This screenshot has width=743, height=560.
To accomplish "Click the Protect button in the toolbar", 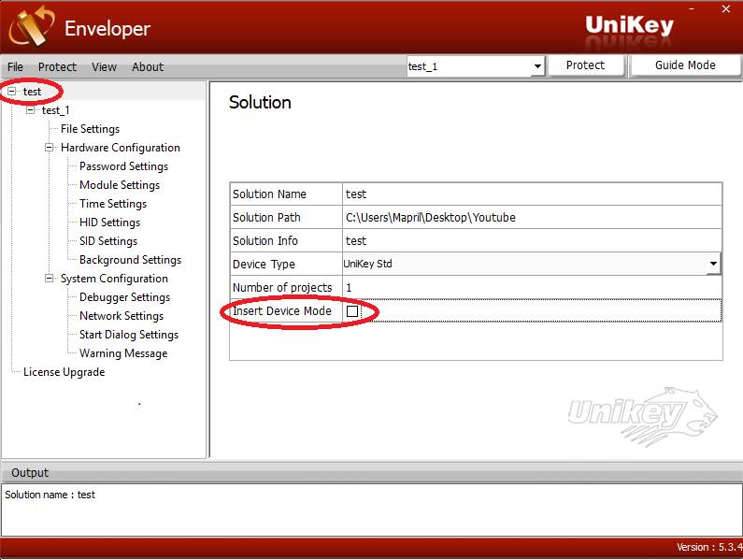I will [585, 65].
